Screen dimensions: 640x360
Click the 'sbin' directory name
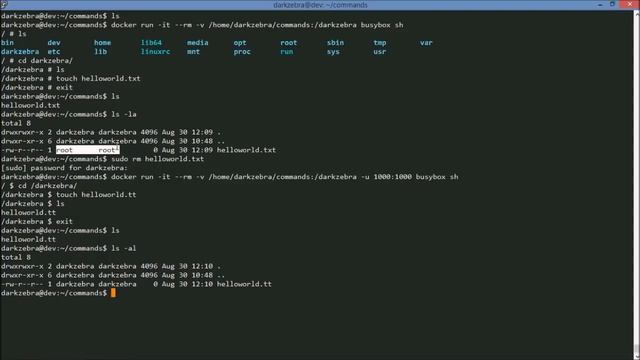335,42
